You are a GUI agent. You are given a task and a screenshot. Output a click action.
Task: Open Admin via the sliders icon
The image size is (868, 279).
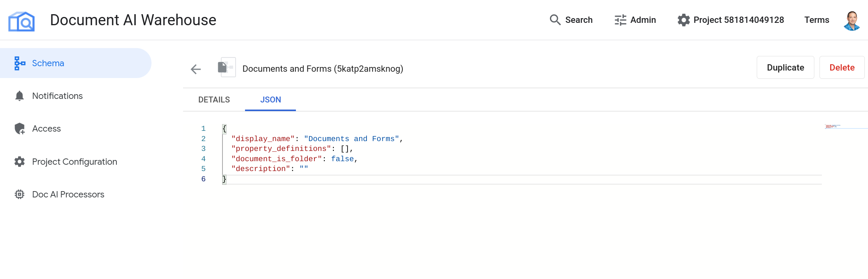[x=620, y=20]
